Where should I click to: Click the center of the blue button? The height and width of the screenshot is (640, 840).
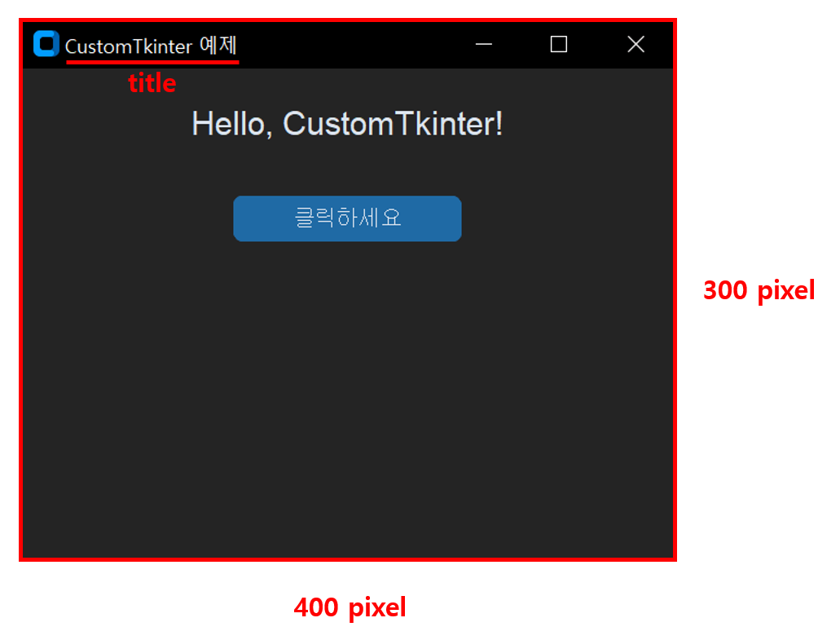tap(347, 218)
